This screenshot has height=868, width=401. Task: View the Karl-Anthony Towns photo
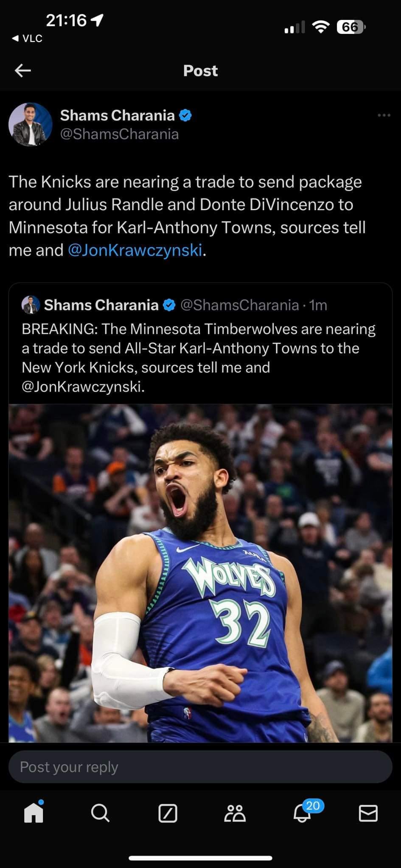coord(200,573)
